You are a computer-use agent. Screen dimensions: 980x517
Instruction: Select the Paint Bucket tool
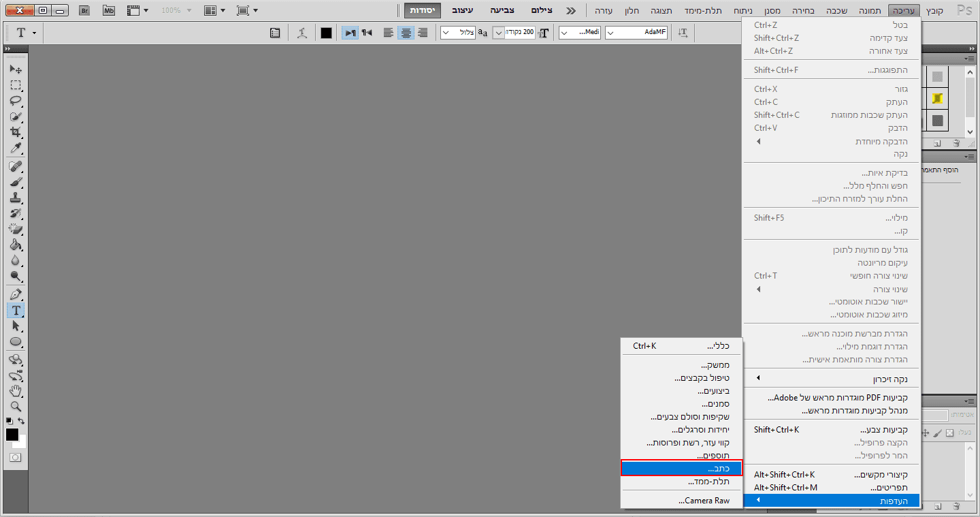click(16, 245)
